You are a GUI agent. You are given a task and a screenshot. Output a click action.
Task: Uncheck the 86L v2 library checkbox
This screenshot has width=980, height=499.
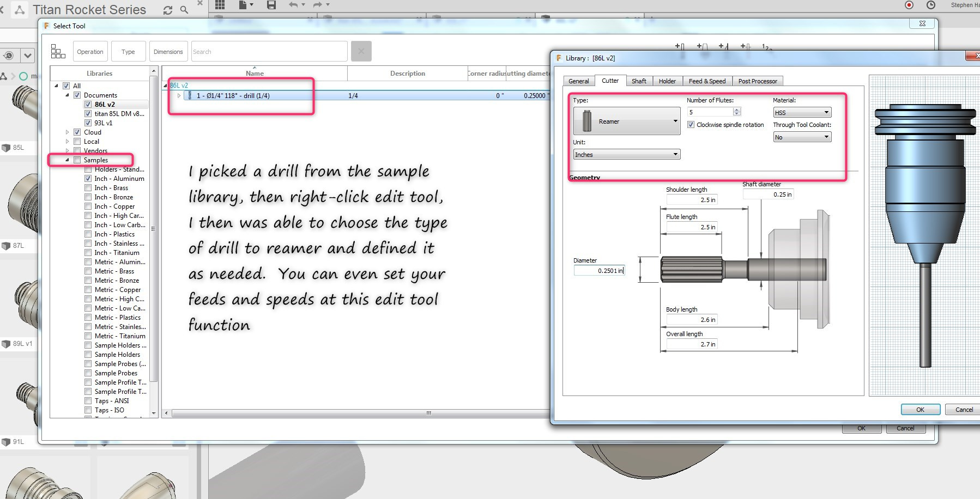(x=88, y=105)
